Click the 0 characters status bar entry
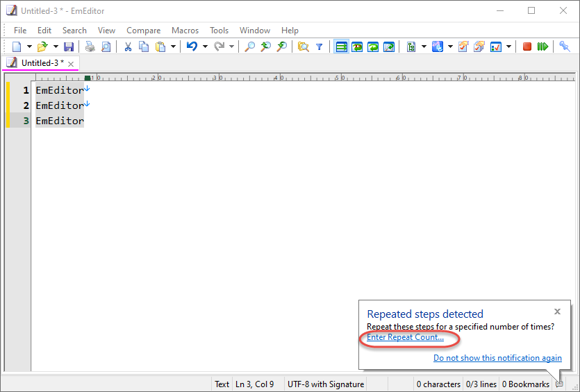Screen dimensions: 580x392 tap(438, 384)
